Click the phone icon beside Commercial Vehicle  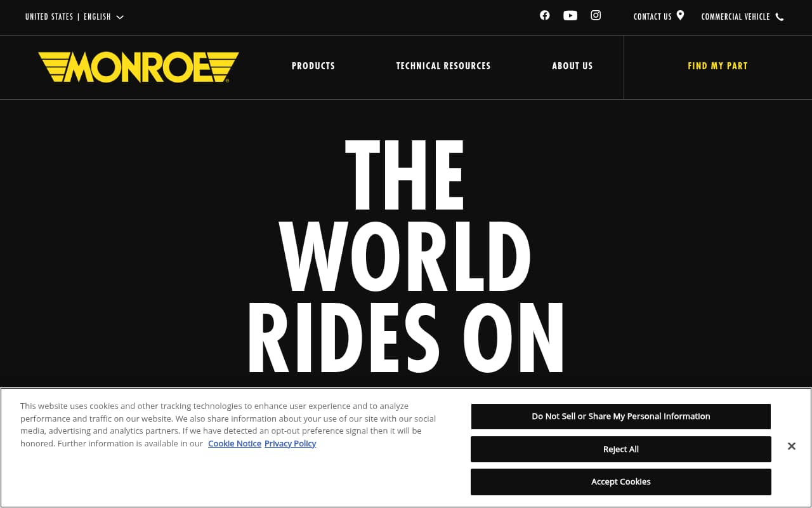(779, 17)
